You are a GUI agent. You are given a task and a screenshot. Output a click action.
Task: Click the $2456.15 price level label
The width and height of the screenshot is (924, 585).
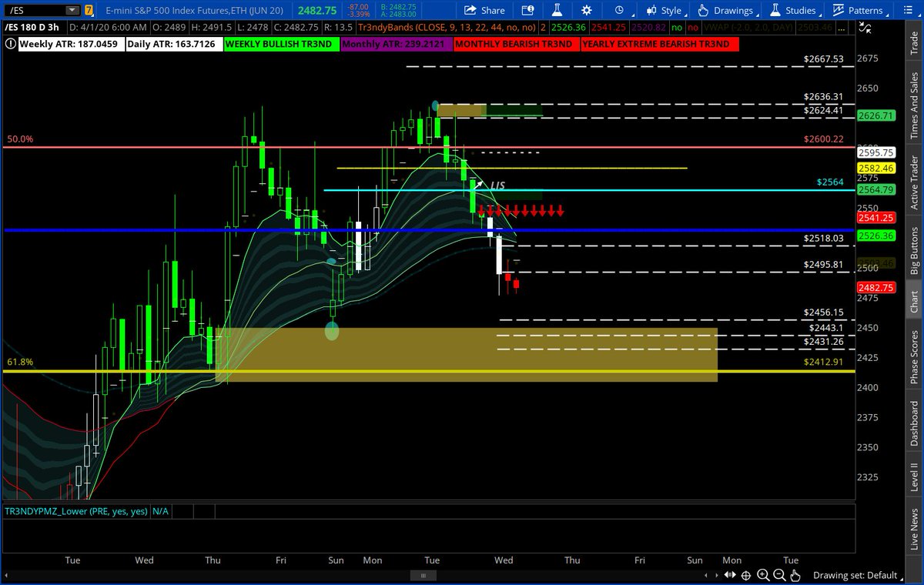coord(823,313)
